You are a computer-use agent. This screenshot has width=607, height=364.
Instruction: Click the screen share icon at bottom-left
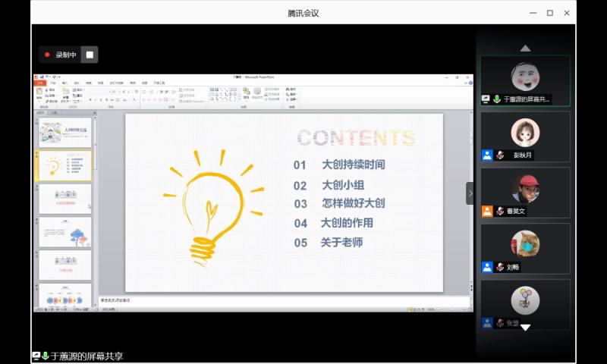36,356
